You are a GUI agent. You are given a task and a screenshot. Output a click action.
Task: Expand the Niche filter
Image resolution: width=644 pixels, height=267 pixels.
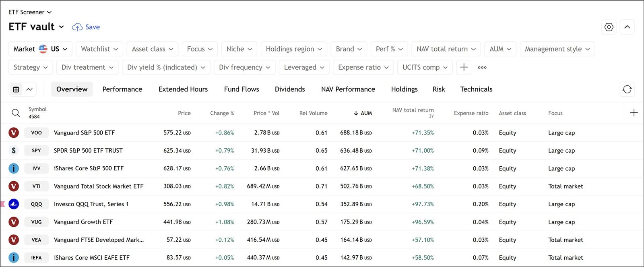pos(239,49)
